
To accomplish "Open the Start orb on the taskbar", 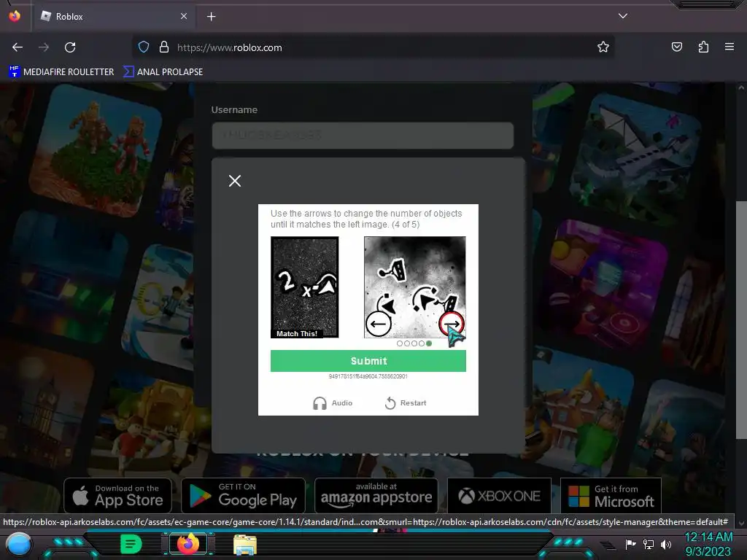I will click(19, 545).
